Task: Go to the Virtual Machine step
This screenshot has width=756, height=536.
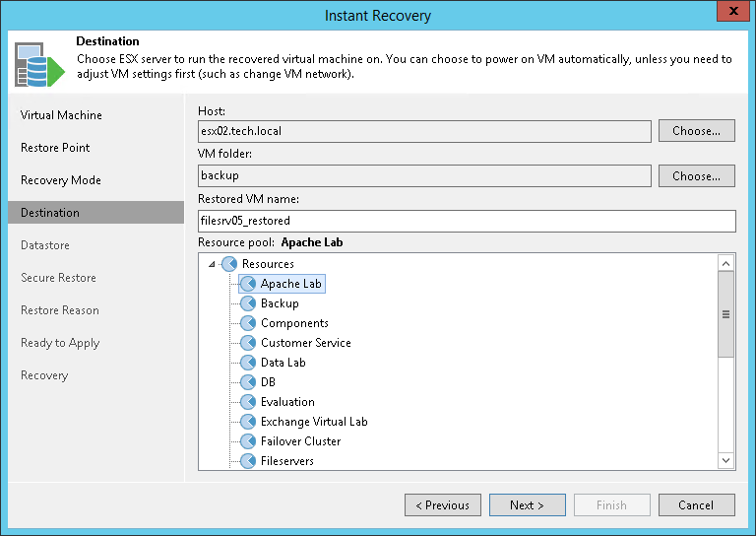Action: (61, 115)
